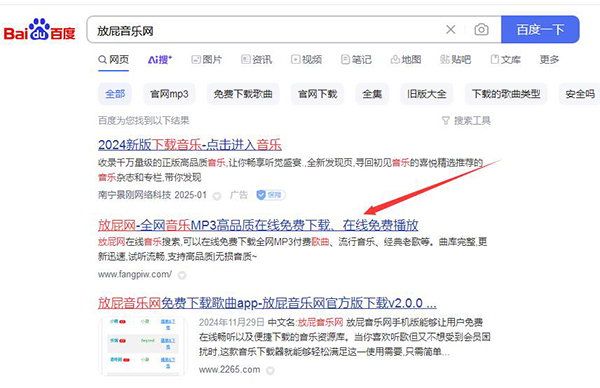The image size is (600, 388).
Task: Select the 旧版大全 filter chip
Action: [x=427, y=94]
